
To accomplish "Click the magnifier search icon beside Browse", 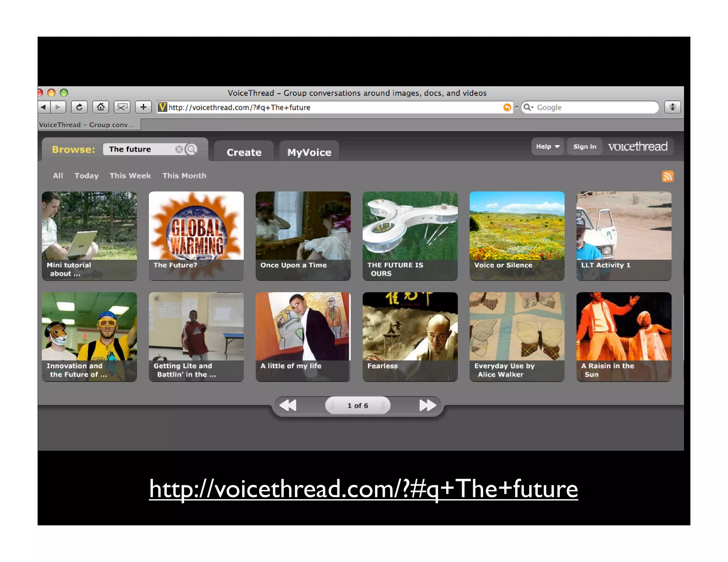I will (192, 149).
